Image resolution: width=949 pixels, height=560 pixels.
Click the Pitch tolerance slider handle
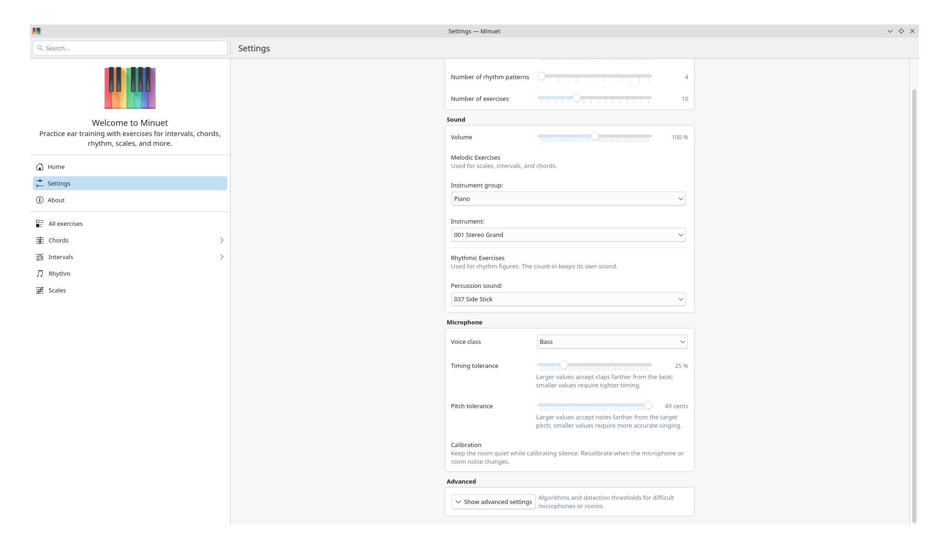[648, 405]
